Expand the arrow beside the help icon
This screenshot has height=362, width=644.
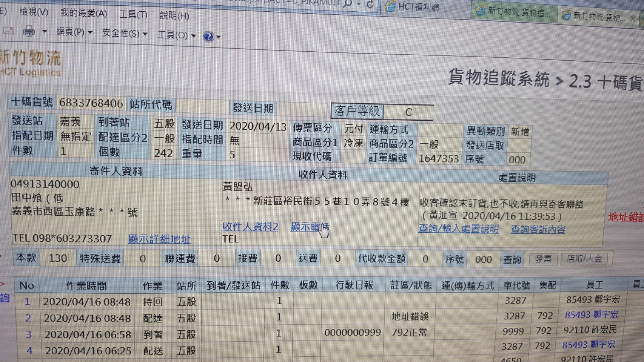(218, 37)
